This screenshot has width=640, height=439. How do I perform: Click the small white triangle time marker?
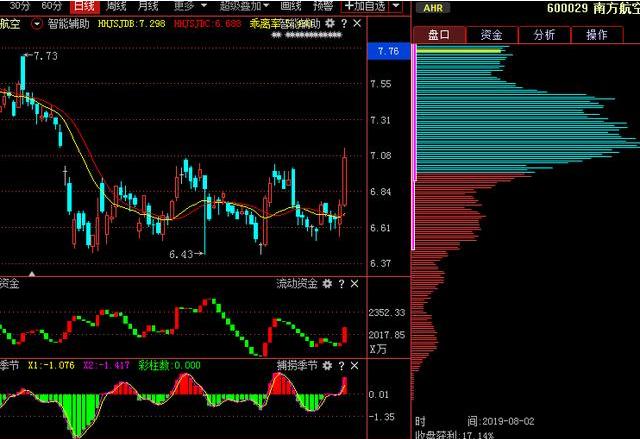31,273
